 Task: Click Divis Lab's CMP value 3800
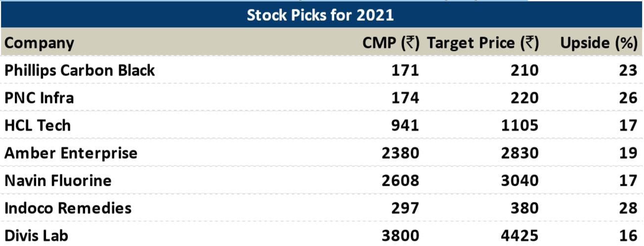(x=400, y=235)
